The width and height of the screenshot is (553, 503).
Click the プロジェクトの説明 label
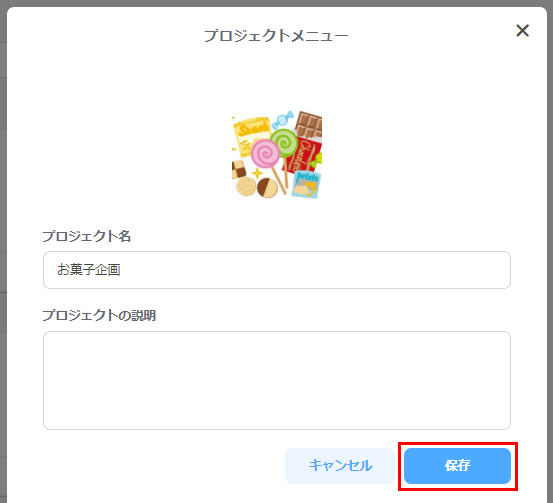coord(99,315)
